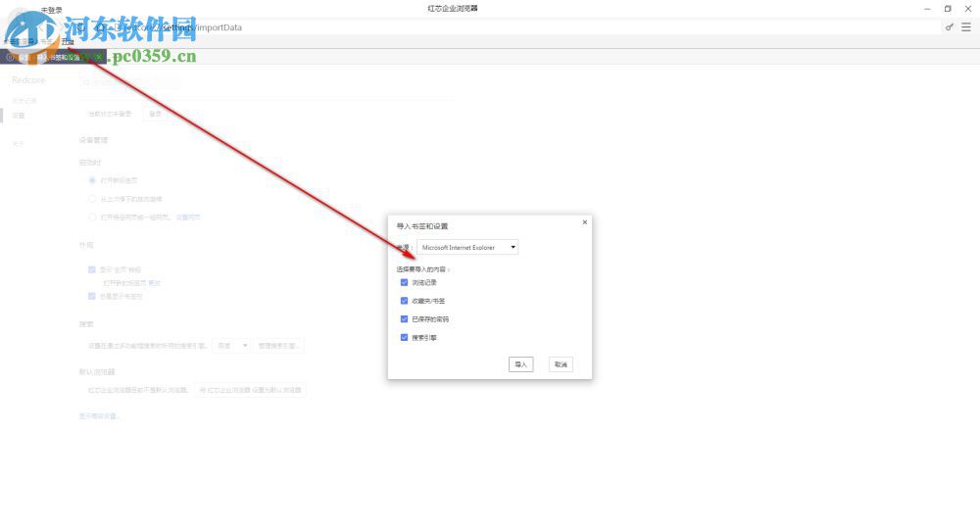Uncheck the 已保存的密码 saved passwords checkbox
This screenshot has width=980, height=530.
pos(404,318)
